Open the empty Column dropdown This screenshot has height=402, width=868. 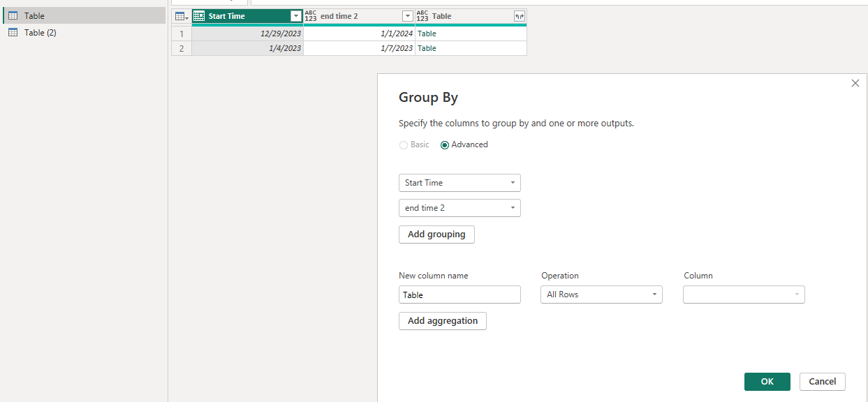744,295
